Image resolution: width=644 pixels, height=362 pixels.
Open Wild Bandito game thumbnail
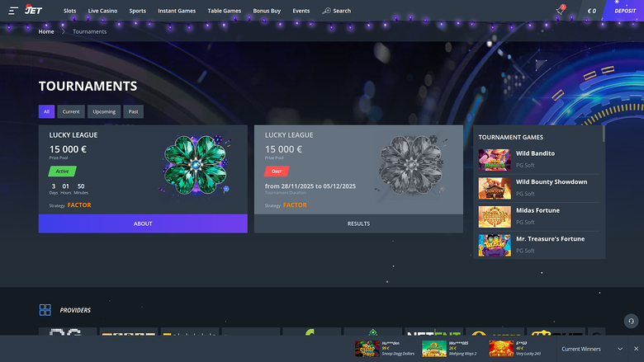(495, 159)
